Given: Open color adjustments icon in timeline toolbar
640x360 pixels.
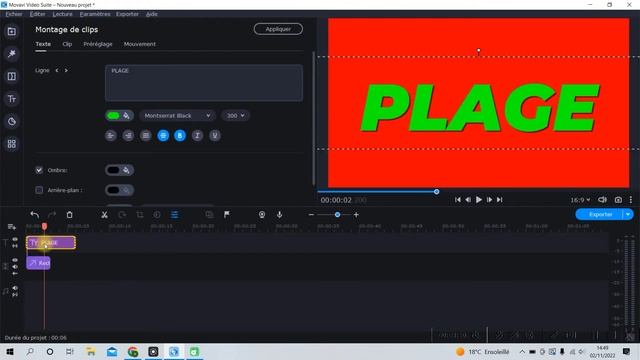Looking at the screenshot, I should (157, 215).
